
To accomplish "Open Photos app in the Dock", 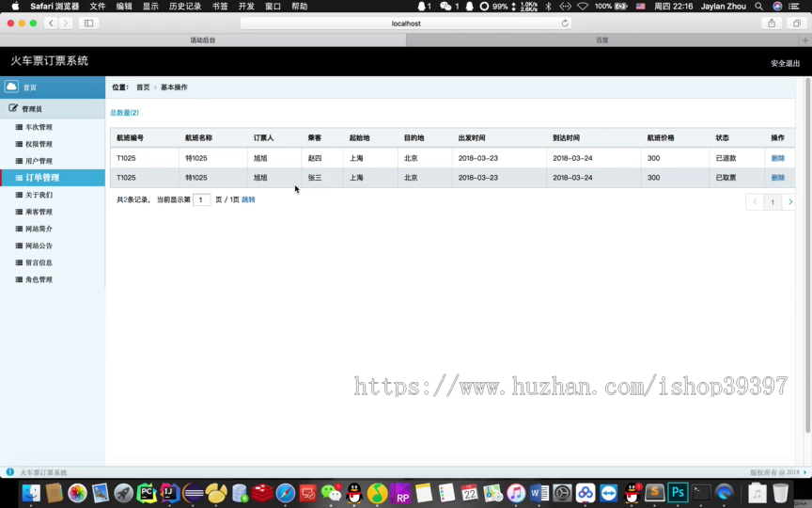I will 77,493.
